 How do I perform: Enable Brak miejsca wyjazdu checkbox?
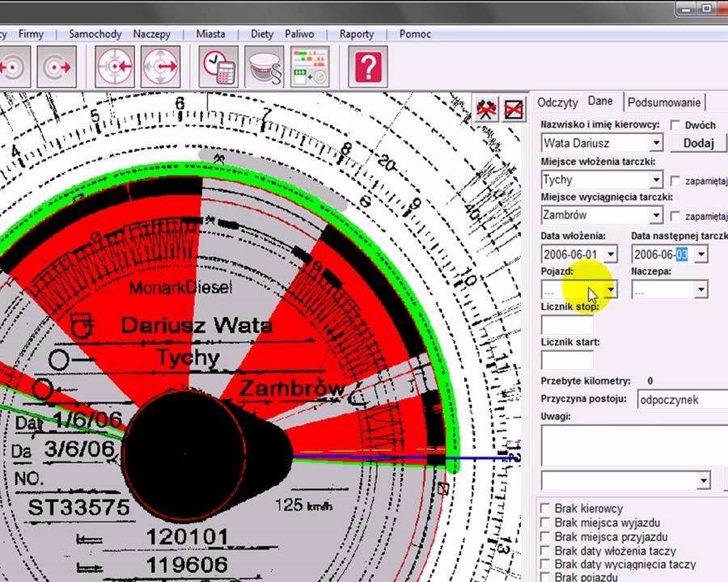[x=545, y=523]
